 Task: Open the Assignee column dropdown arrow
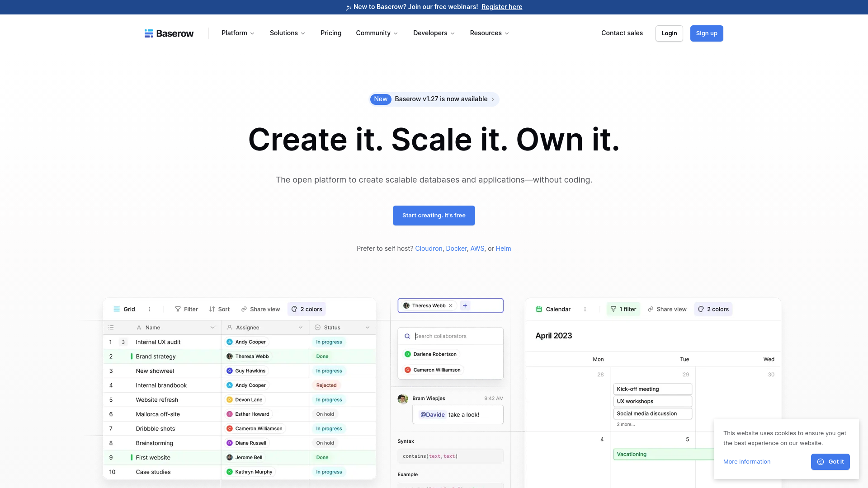coord(301,328)
